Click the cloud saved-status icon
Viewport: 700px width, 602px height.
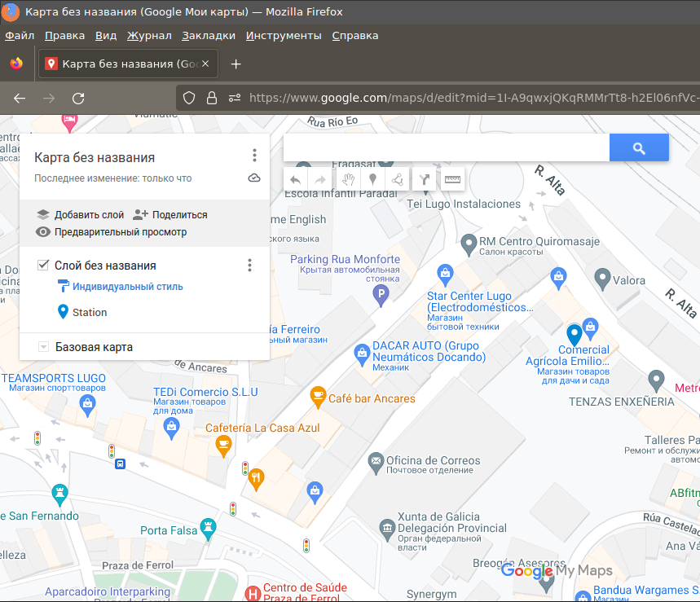[254, 178]
